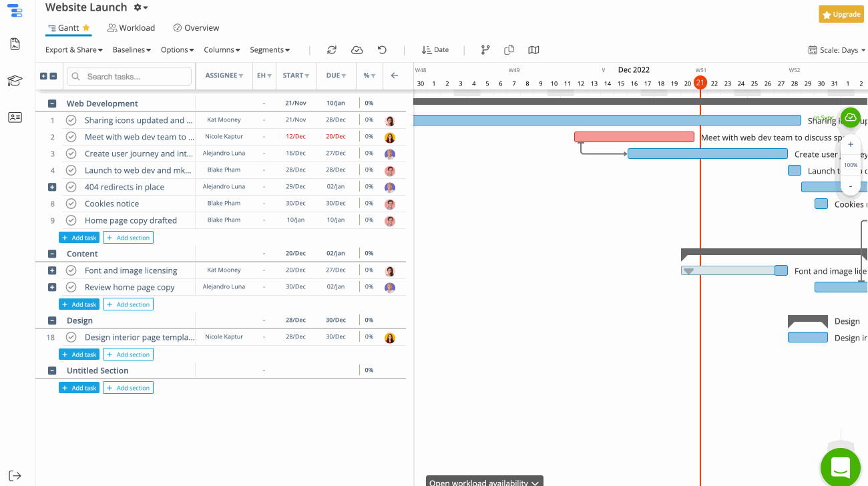This screenshot has height=486, width=868.
Task: Click the undo icon in the toolbar
Action: [x=381, y=49]
